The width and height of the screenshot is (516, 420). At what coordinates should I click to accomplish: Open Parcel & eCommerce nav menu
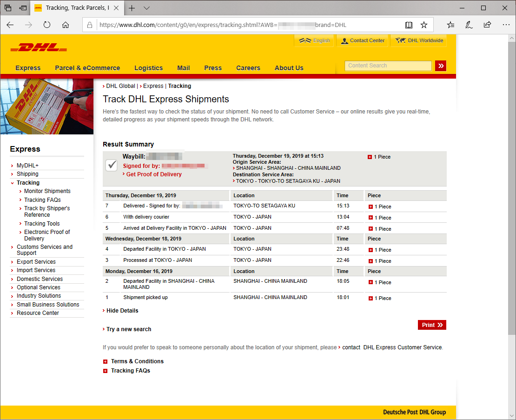(87, 68)
